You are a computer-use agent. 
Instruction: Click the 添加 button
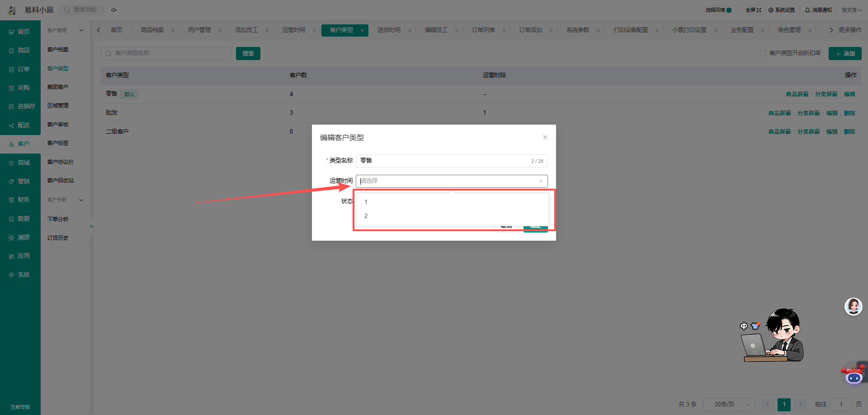[x=845, y=53]
